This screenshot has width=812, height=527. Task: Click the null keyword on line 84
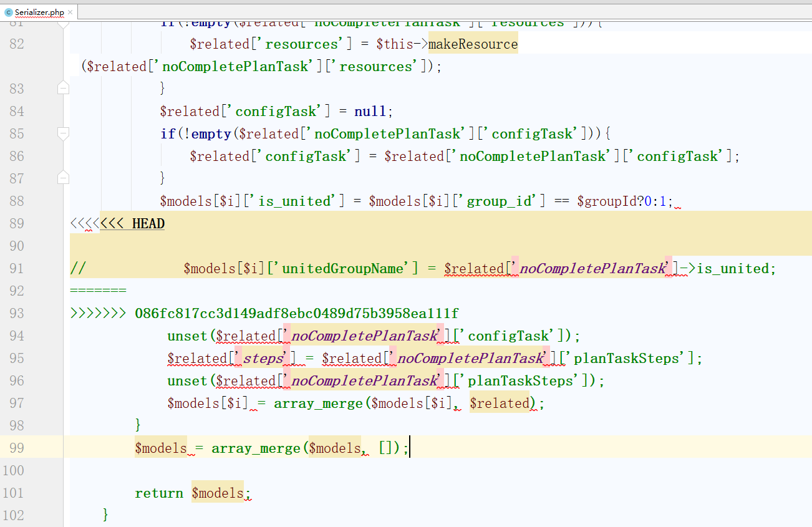click(370, 111)
